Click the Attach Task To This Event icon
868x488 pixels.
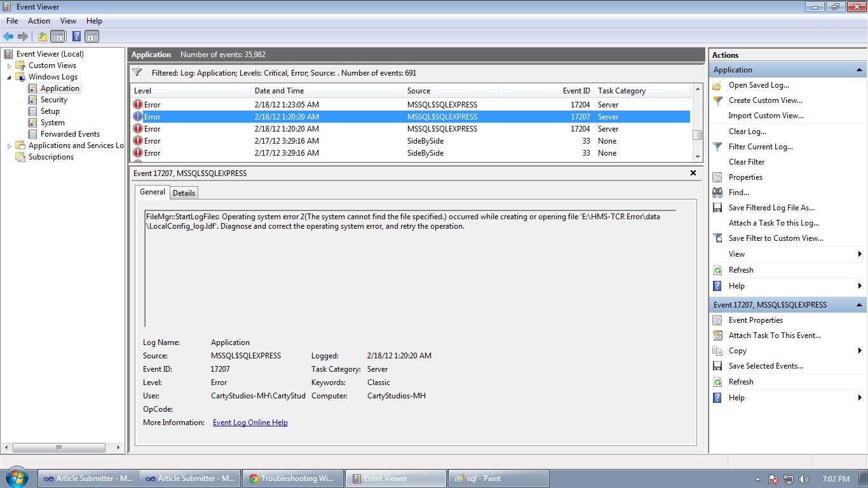pyautogui.click(x=717, y=335)
